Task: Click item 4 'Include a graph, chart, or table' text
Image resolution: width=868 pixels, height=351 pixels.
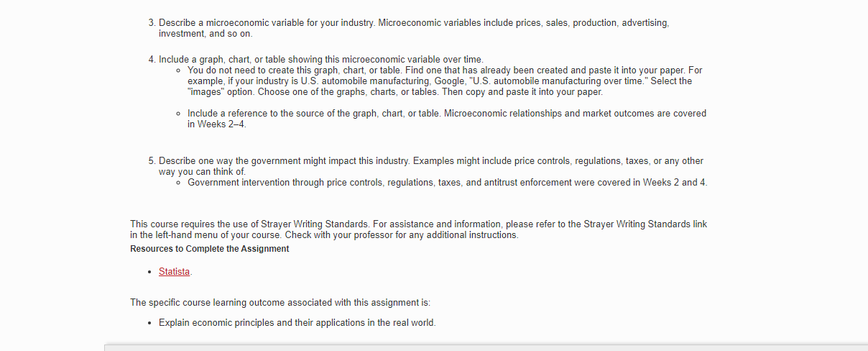Action: 321,59
